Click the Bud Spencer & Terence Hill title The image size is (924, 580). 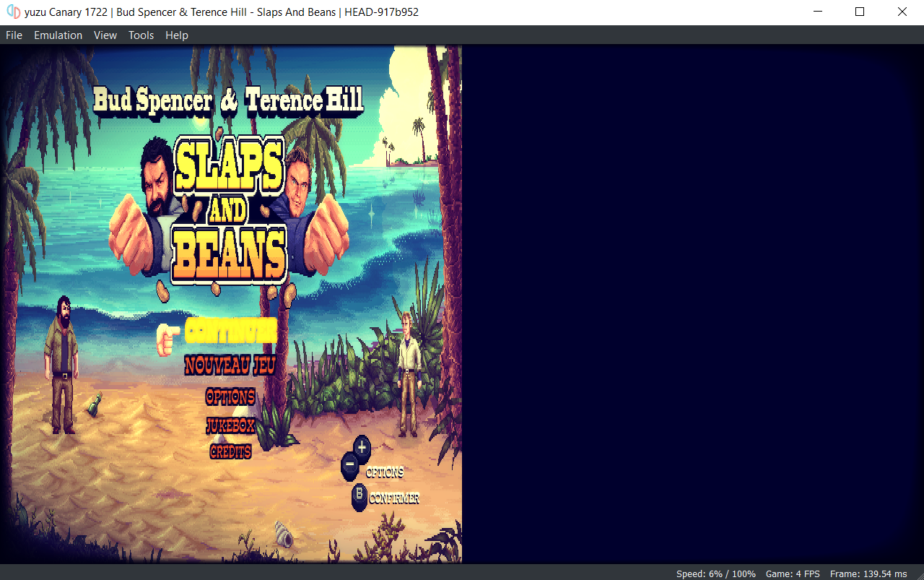click(x=228, y=100)
